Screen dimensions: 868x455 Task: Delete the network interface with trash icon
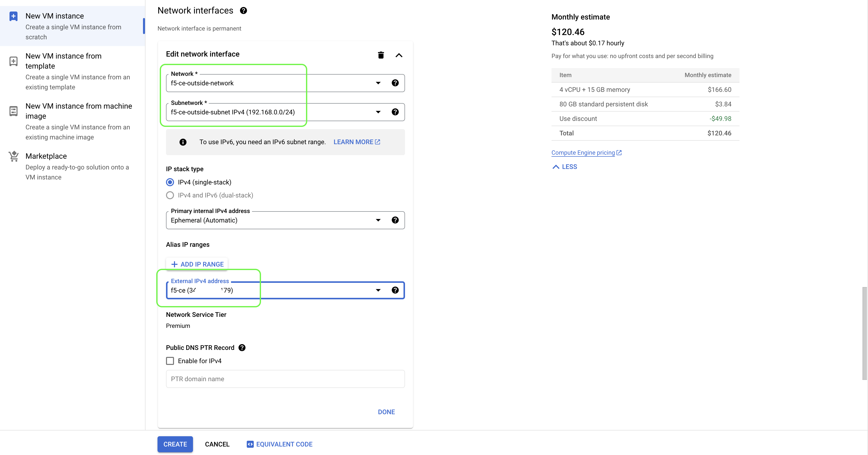tap(381, 55)
